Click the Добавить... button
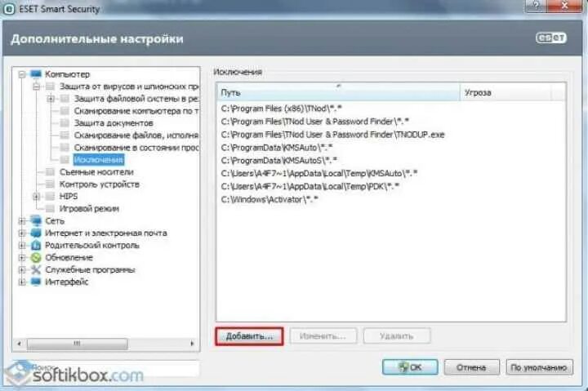The height and width of the screenshot is (391, 588). [x=249, y=336]
